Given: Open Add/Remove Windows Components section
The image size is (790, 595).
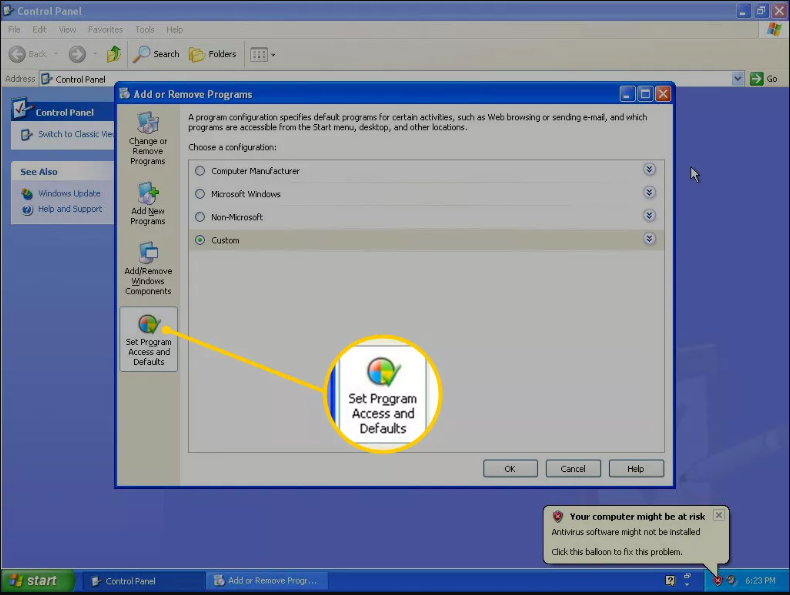Looking at the screenshot, I should click(x=148, y=269).
